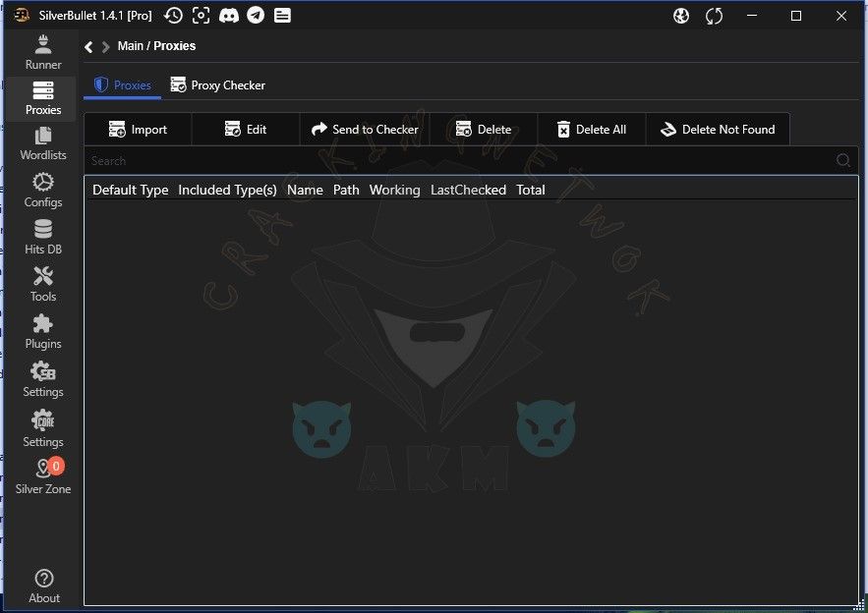Screen dimensions: 868x613
Task: Switch to the Proxy Checker tab
Action: click(217, 85)
